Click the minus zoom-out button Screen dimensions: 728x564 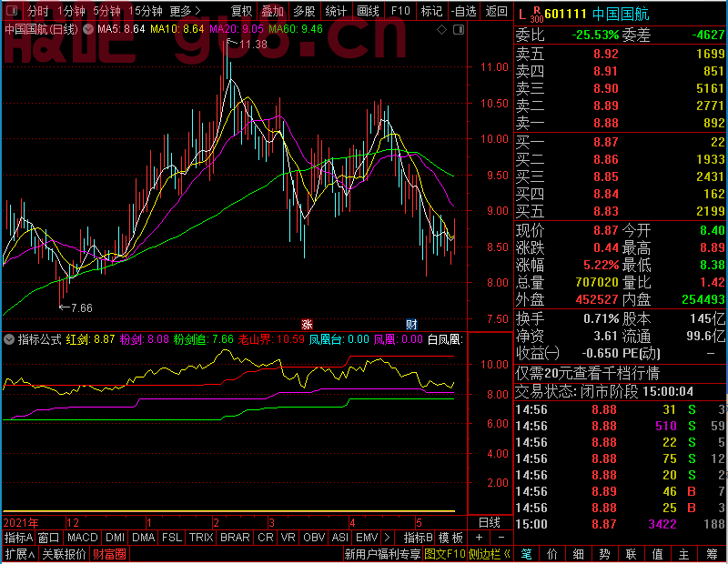(x=501, y=538)
